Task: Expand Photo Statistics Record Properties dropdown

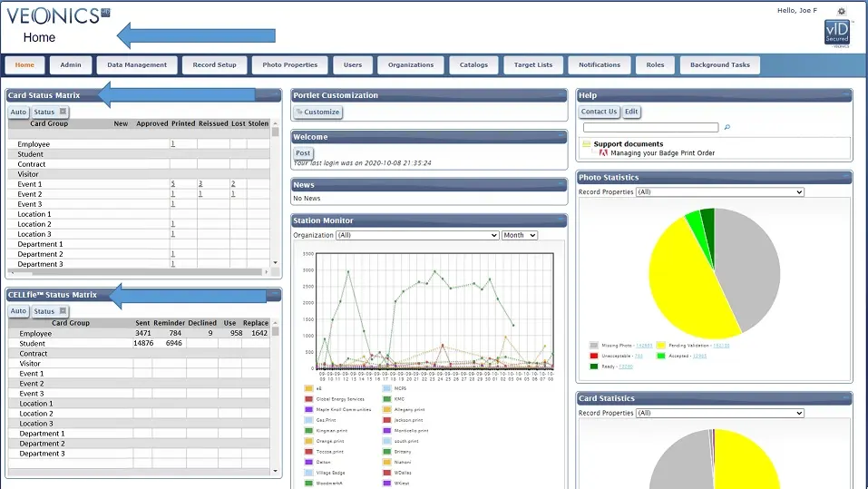Action: tap(719, 192)
